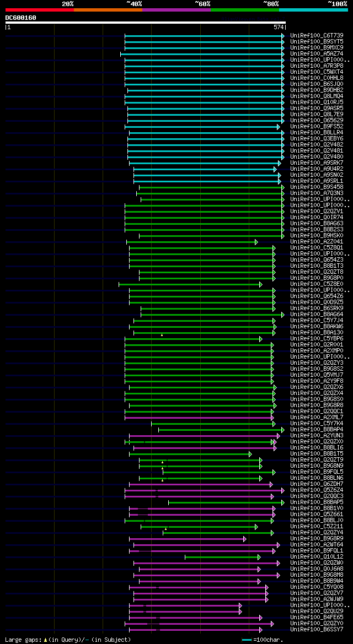Select the UniRef100_Q2R001 label

317,344
